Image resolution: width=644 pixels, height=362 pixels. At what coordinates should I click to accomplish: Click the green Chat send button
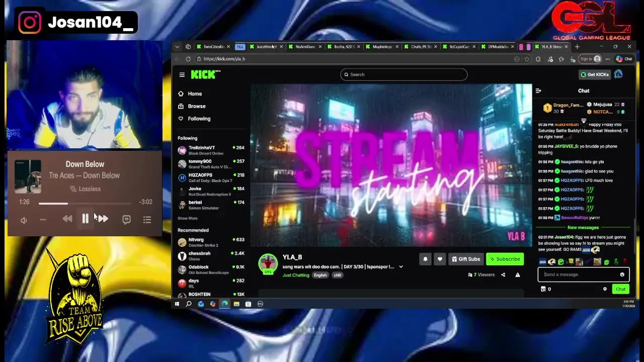[x=620, y=289]
